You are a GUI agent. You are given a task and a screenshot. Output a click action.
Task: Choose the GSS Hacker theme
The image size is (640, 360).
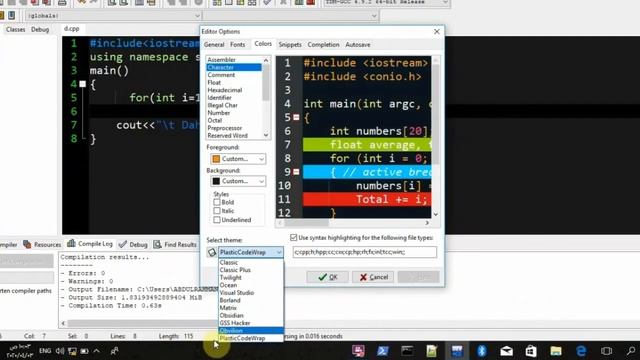tap(251, 323)
